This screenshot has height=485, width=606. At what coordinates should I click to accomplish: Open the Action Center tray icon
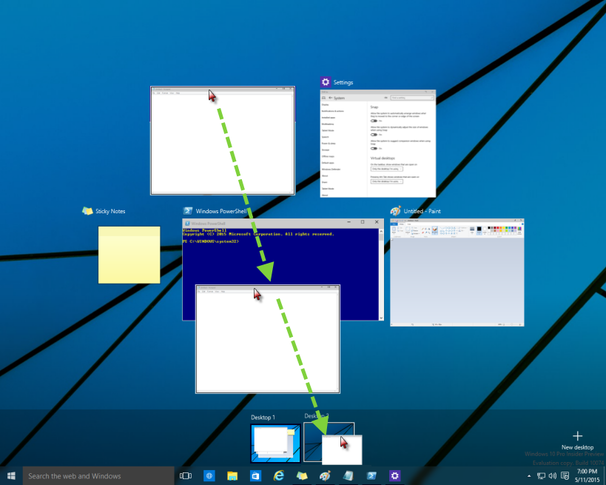[x=565, y=476]
